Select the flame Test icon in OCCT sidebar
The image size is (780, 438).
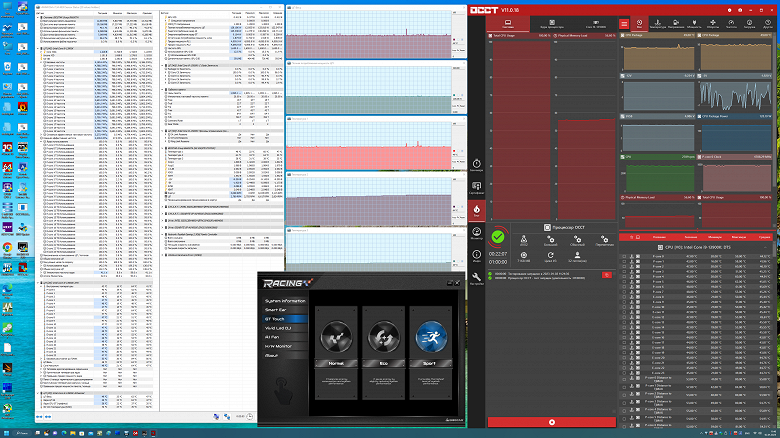point(476,210)
